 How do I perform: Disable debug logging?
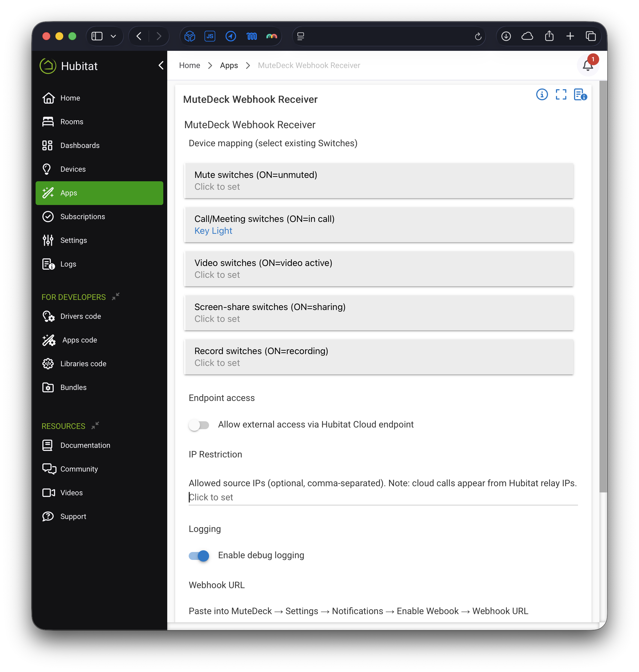[198, 556]
